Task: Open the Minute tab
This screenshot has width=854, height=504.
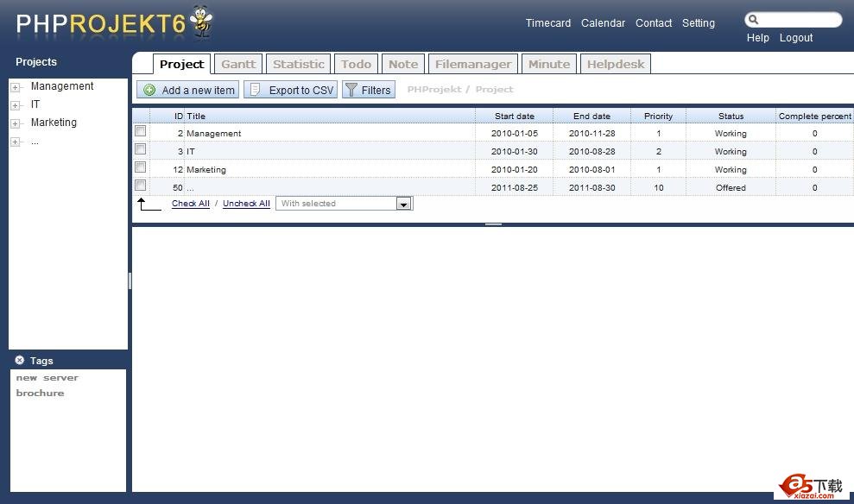Action: point(549,64)
